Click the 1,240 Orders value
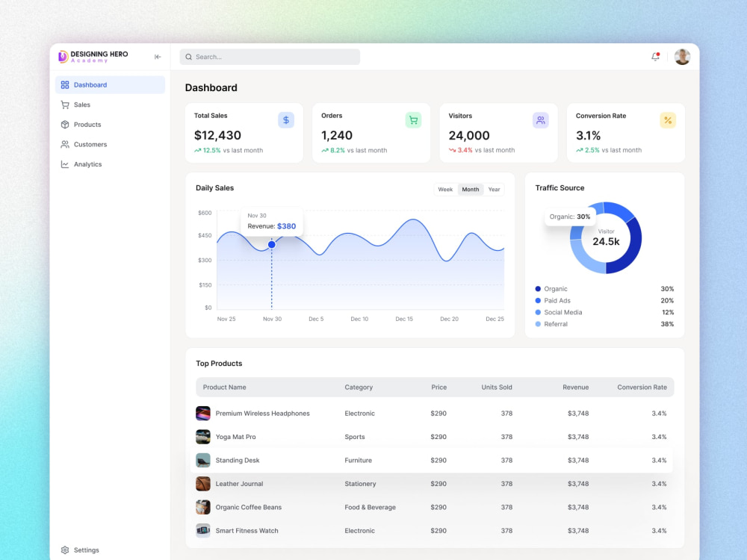This screenshot has height=560, width=747. pos(337,135)
